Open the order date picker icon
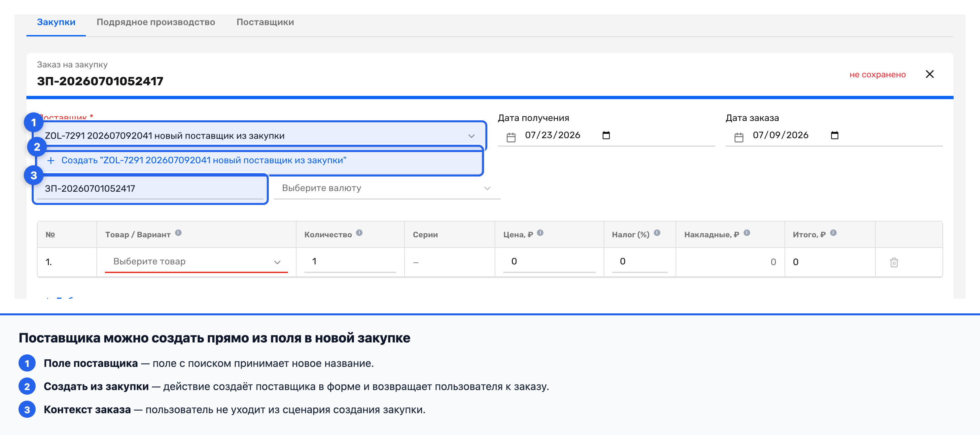The height and width of the screenshot is (435, 980). pos(834,135)
